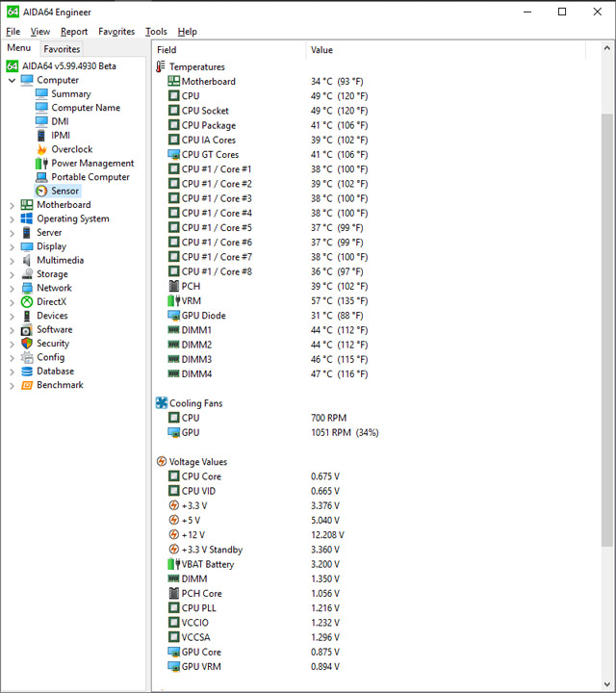Expand the Devices tree node
This screenshot has height=693, width=616.
click(x=12, y=316)
